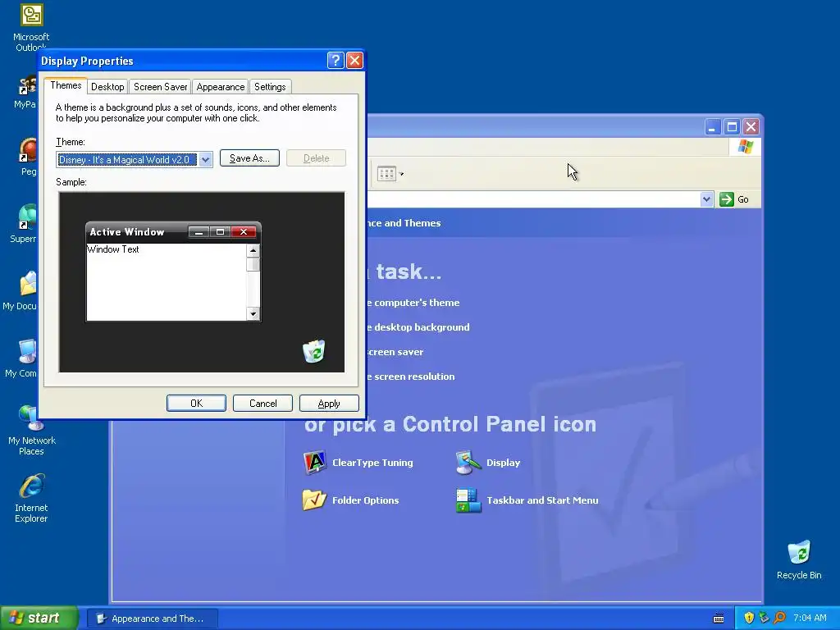Image resolution: width=840 pixels, height=630 pixels.
Task: Click the Recycle Bin in theme sample preview
Action: click(x=313, y=351)
